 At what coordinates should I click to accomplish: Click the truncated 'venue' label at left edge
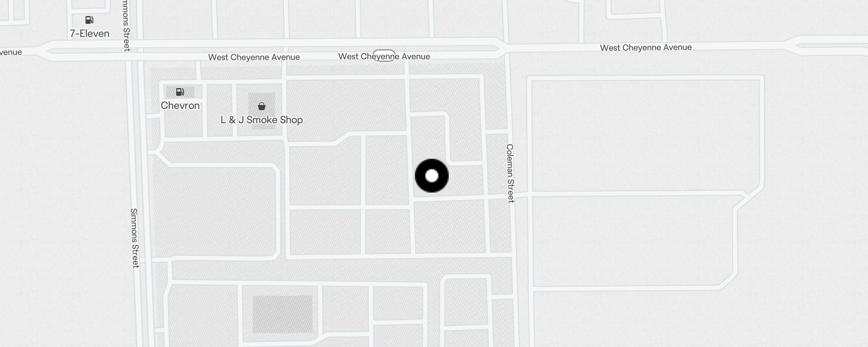coord(11,52)
